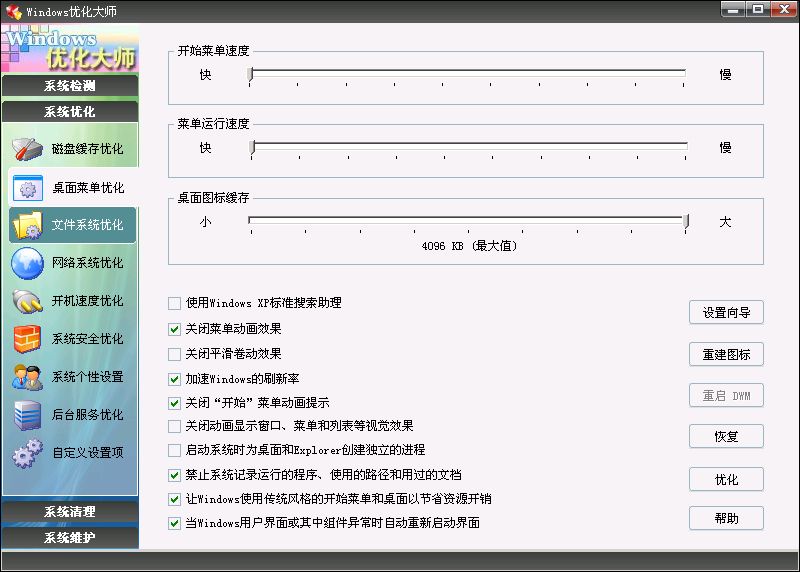Open 磁盘缓存优化 disk cache icon
800x572 pixels.
point(28,149)
